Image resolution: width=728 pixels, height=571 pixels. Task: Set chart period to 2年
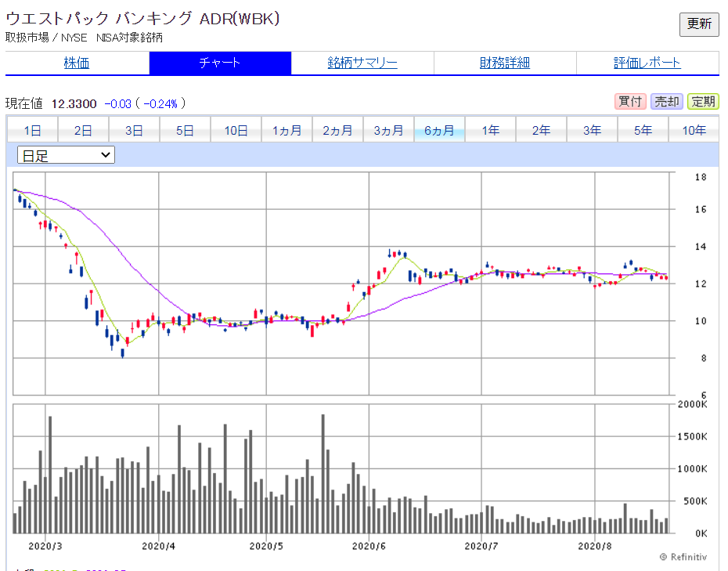pyautogui.click(x=542, y=131)
